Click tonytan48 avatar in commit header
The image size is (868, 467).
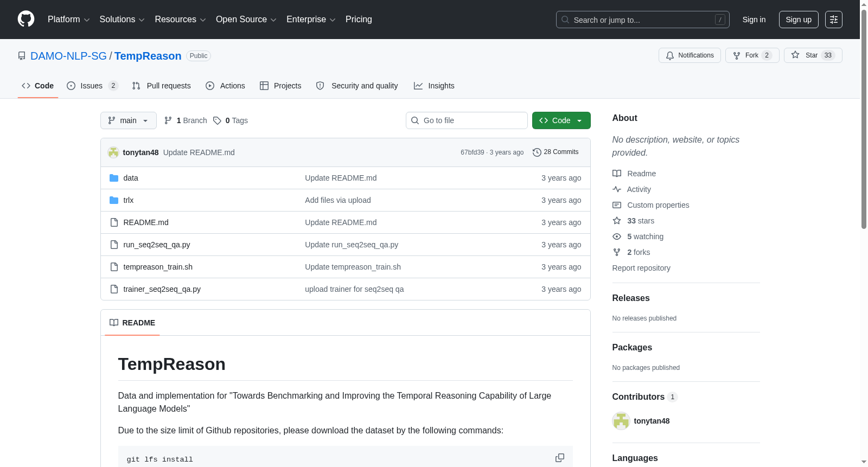pyautogui.click(x=113, y=152)
